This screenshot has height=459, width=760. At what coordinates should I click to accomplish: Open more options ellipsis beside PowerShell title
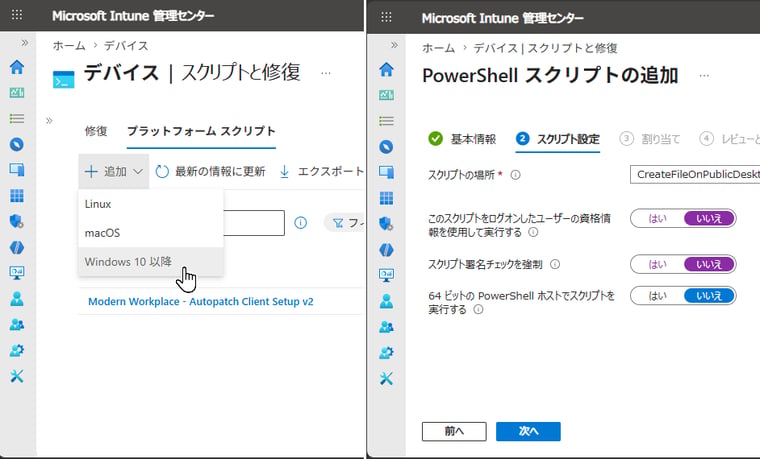(704, 76)
